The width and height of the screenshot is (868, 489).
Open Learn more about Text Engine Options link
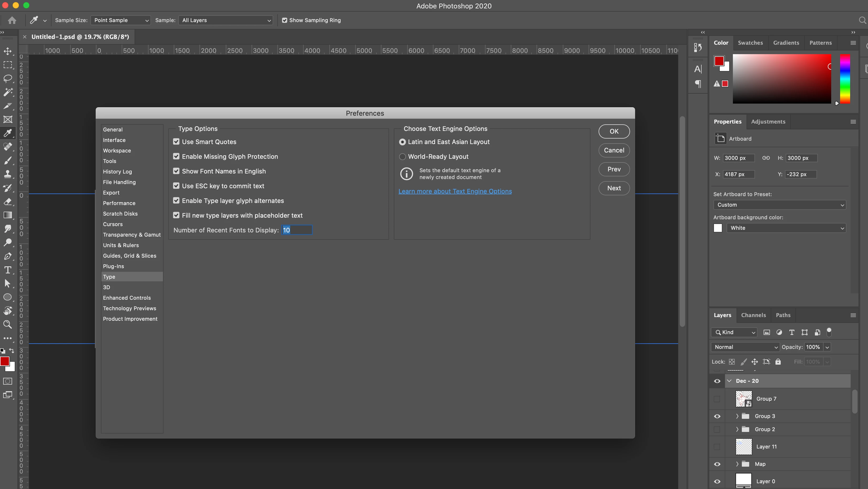click(455, 191)
